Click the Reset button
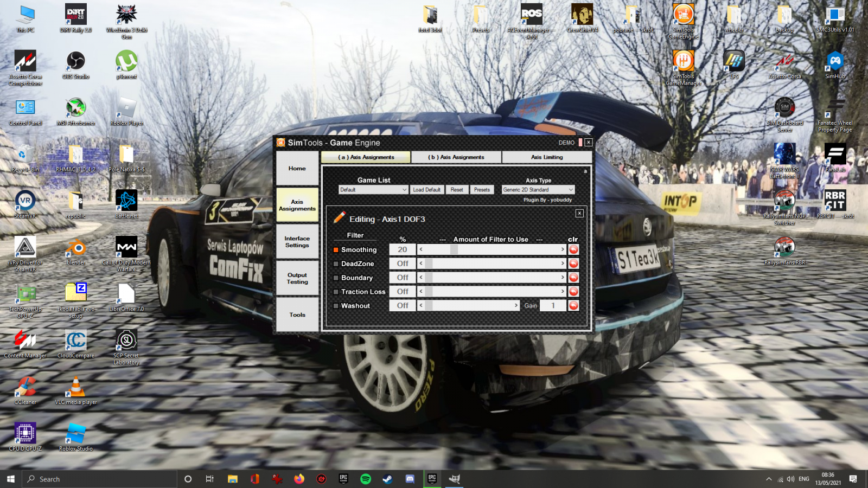 tap(457, 190)
